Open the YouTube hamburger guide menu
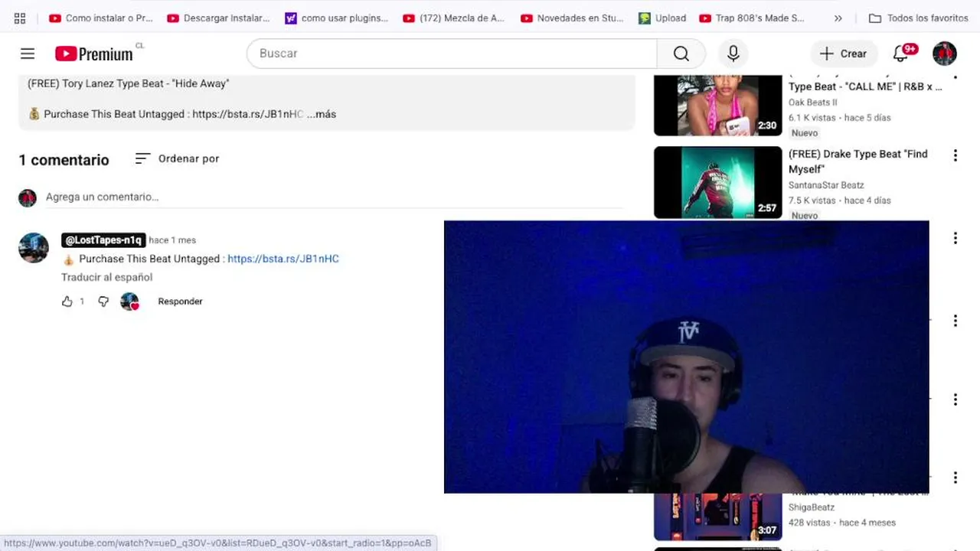This screenshot has height=551, width=980. [28, 54]
